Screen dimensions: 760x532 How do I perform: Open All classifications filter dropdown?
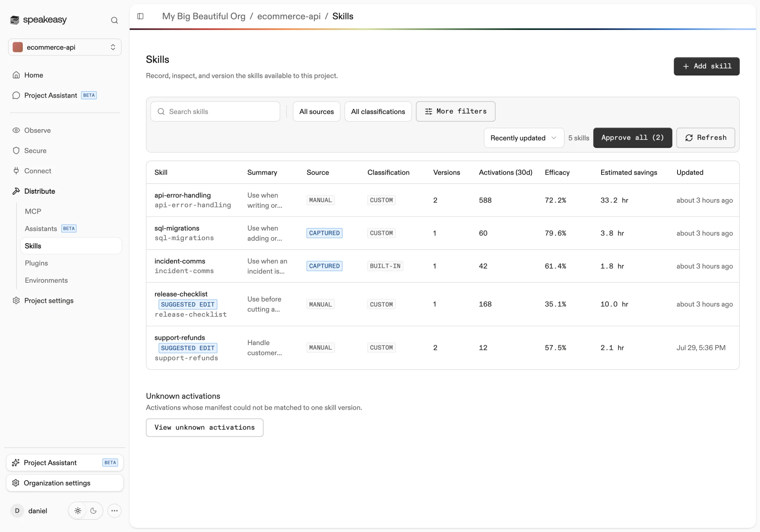[x=378, y=111]
